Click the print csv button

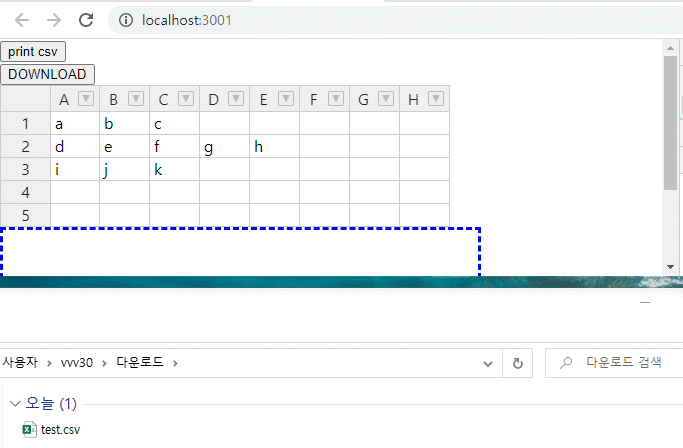click(x=33, y=51)
